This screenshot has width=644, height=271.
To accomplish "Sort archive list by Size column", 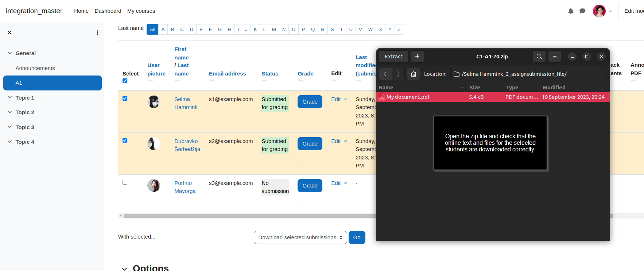I will click(485, 88).
